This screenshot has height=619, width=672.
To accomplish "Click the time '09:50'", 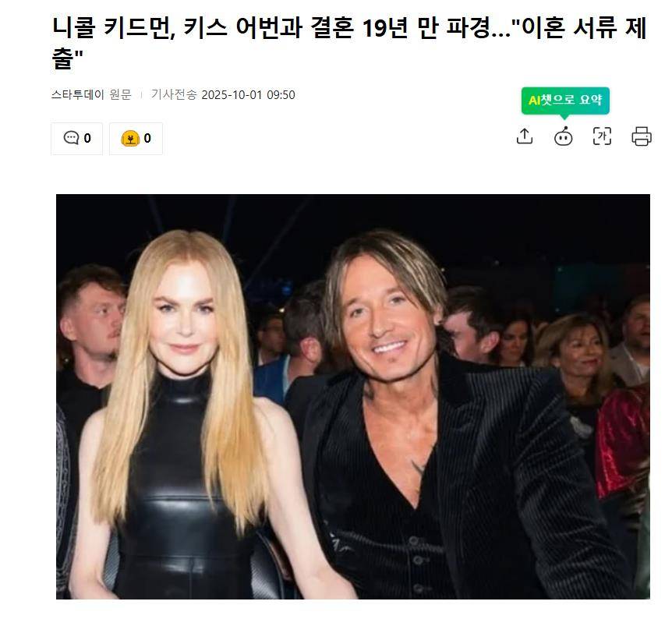I will coord(281,95).
